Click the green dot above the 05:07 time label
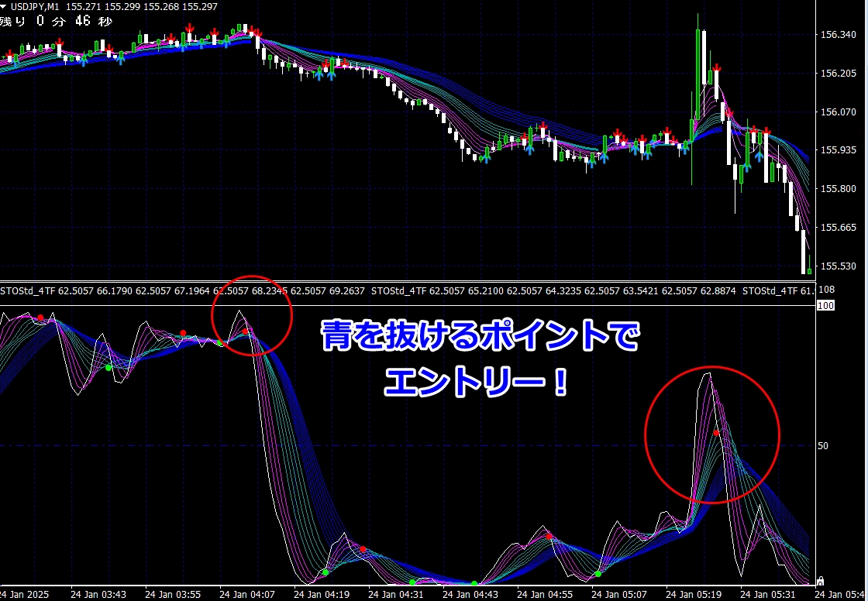 (x=598, y=574)
